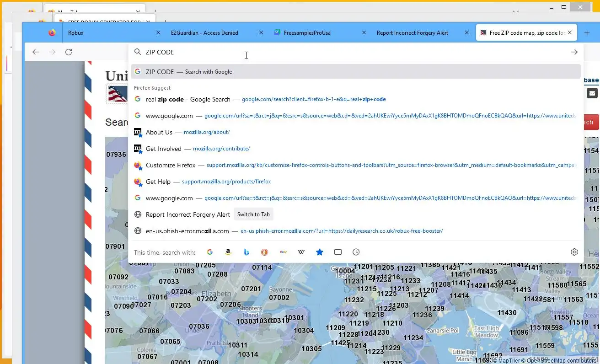
Task: Search open tabs via the tab icon
Action: click(x=338, y=252)
